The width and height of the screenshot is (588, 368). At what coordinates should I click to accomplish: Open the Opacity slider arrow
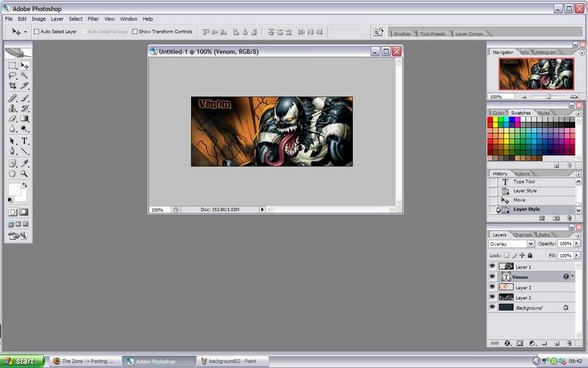point(577,244)
